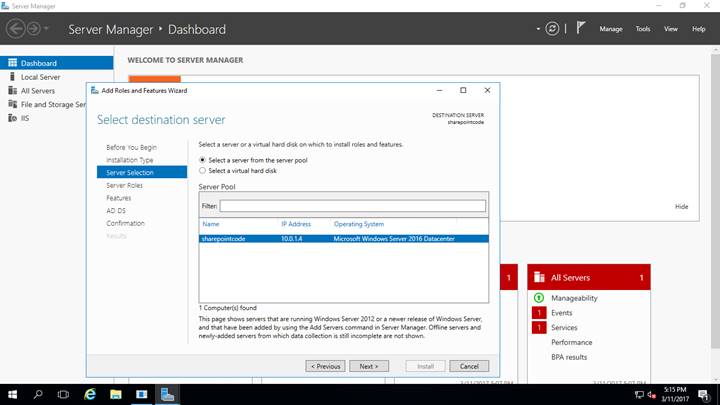
Task: Click the network icon in system tray
Action: (x=639, y=394)
